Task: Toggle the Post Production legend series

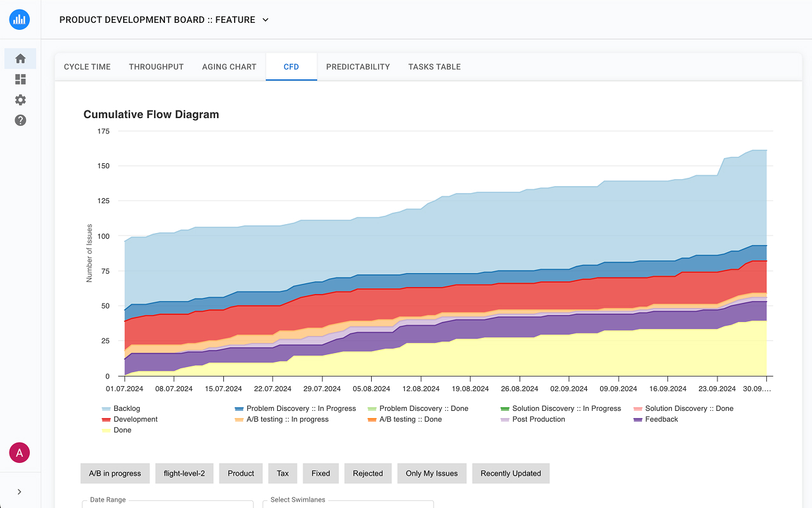Action: point(533,419)
